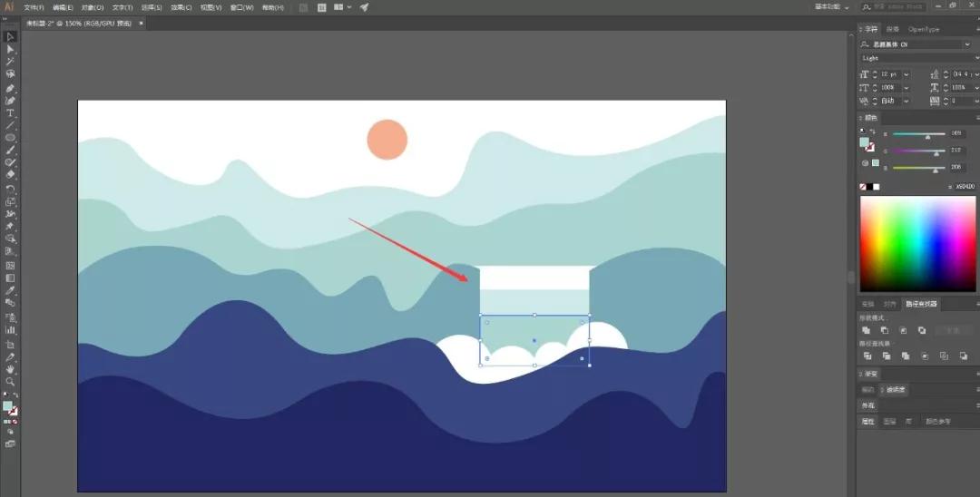Image resolution: width=980 pixels, height=497 pixels.
Task: Select the Pen tool
Action: (x=10, y=88)
